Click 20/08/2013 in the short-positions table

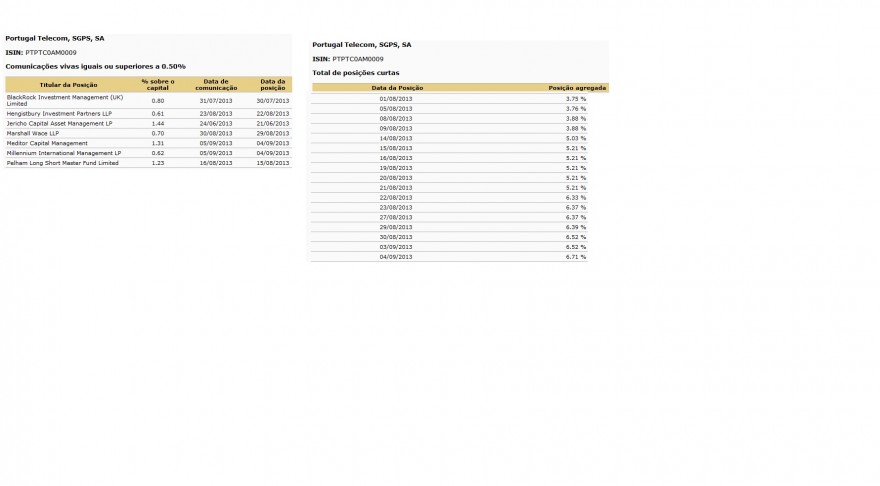(396, 178)
